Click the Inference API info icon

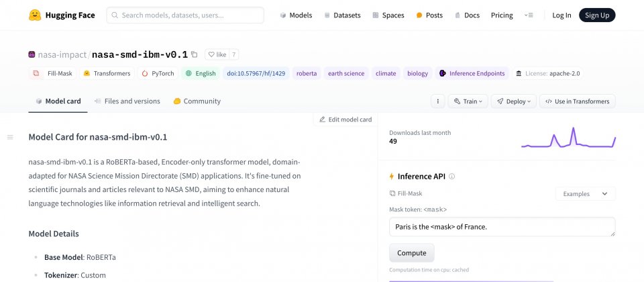coord(451,177)
